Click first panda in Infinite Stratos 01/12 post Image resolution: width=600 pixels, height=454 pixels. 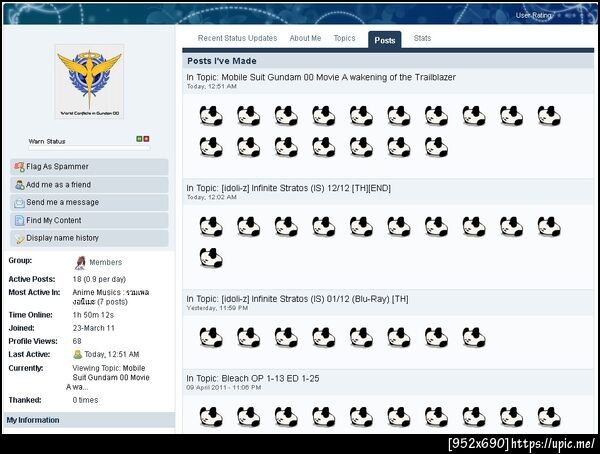click(211, 337)
